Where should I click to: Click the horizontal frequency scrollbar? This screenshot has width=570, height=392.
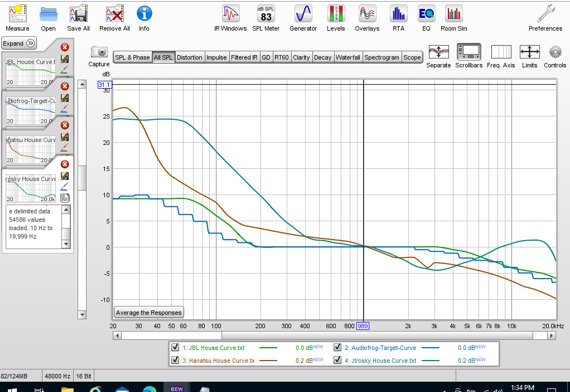point(334,335)
